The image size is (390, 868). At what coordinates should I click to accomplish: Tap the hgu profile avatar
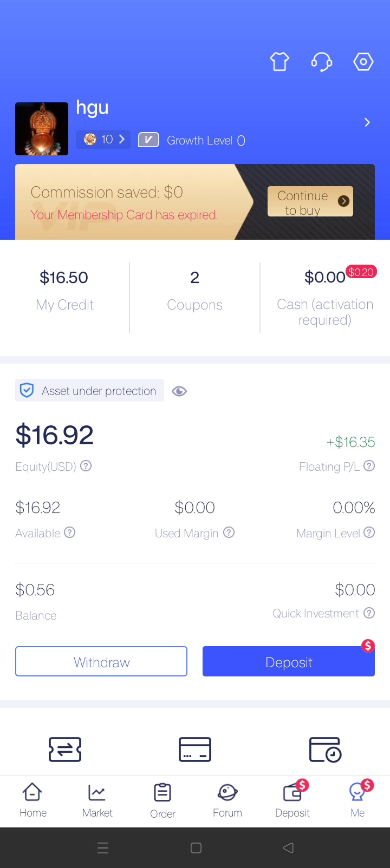42,129
